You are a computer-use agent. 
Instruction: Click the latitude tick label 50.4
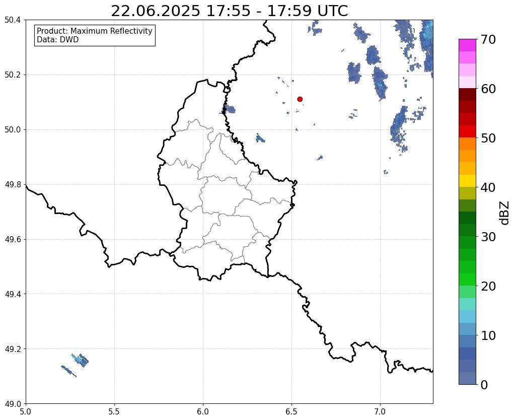coord(13,20)
